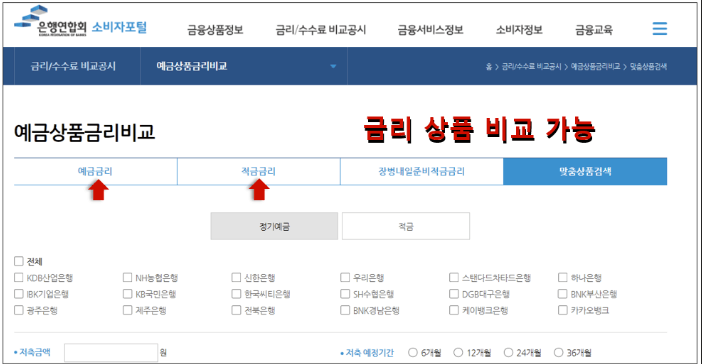Select 36개월 savings period radio
702x364 pixels.
coord(558,352)
